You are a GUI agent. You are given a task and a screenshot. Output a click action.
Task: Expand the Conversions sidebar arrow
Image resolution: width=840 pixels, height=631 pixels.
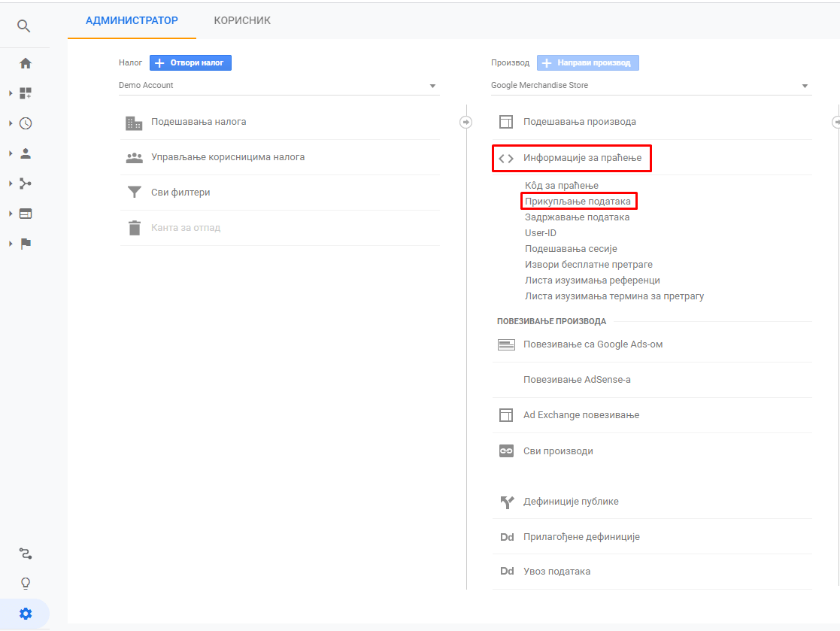click(x=11, y=244)
